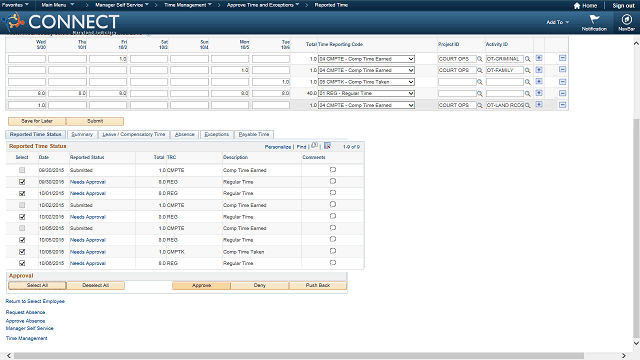Switch to the Absence tab
This screenshot has height=360, width=640.
coord(184,134)
